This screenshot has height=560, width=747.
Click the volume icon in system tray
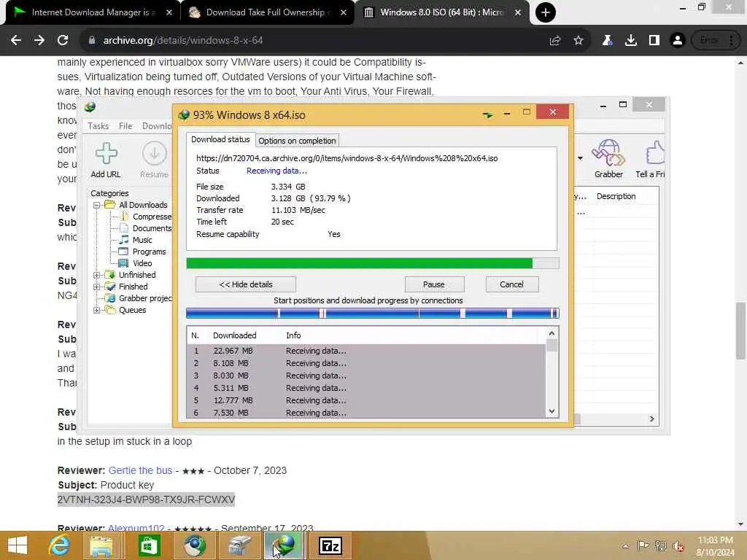point(678,546)
